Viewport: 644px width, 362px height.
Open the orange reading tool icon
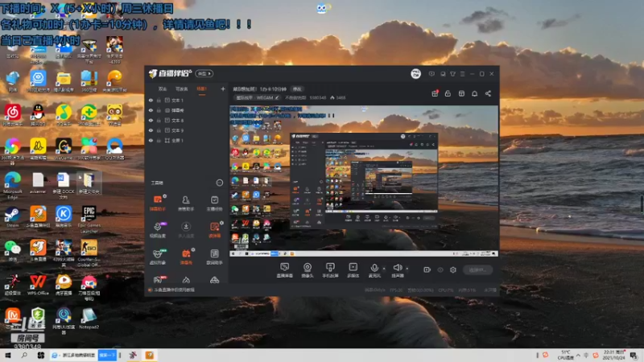(214, 230)
